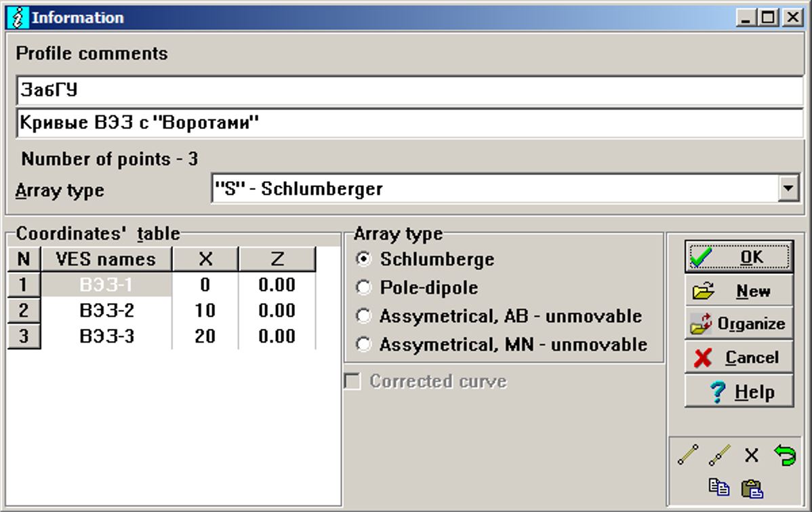Click the line icon with a midpoint node

[720, 455]
